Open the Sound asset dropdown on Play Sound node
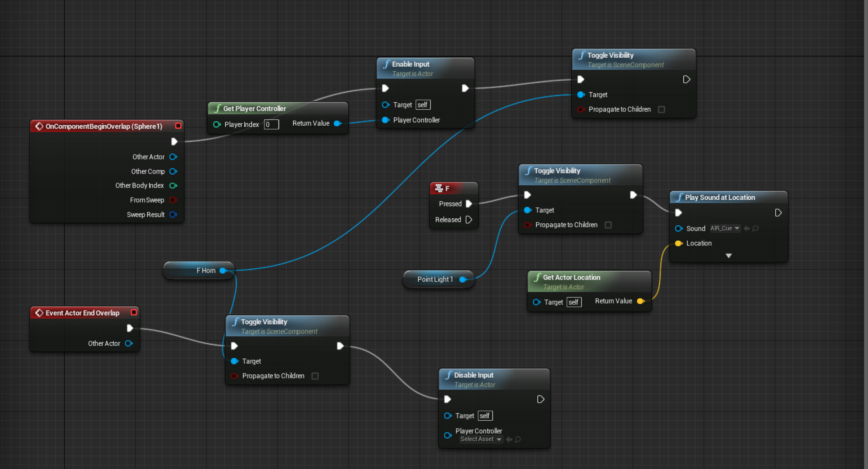Screen dimensions: 868x469 733,229
